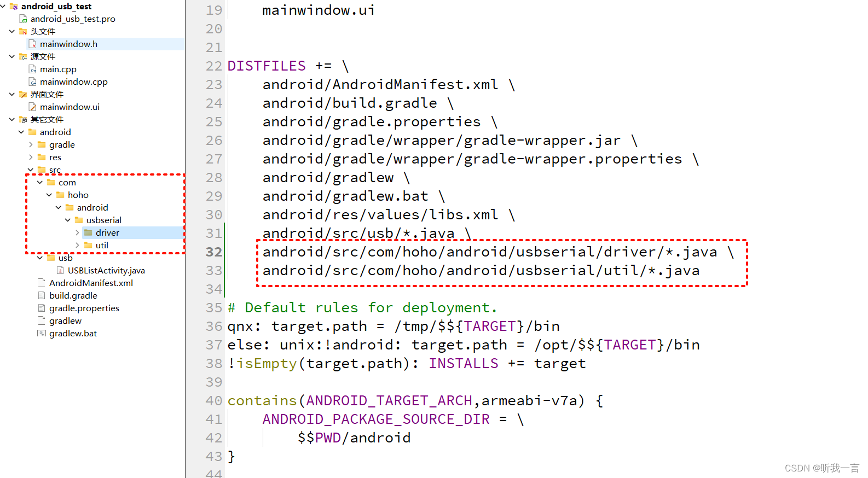Open main.cpp from the tree
The image size is (868, 478).
tap(58, 69)
